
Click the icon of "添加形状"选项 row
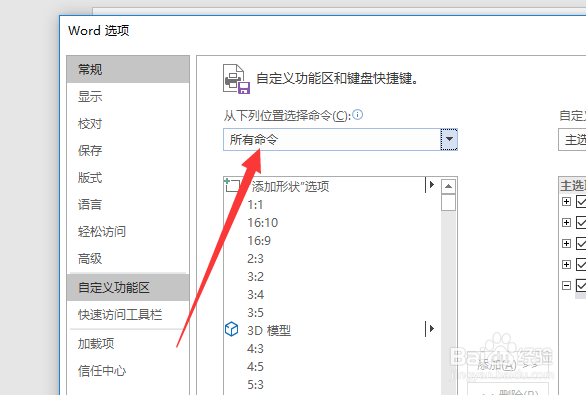tap(232, 185)
